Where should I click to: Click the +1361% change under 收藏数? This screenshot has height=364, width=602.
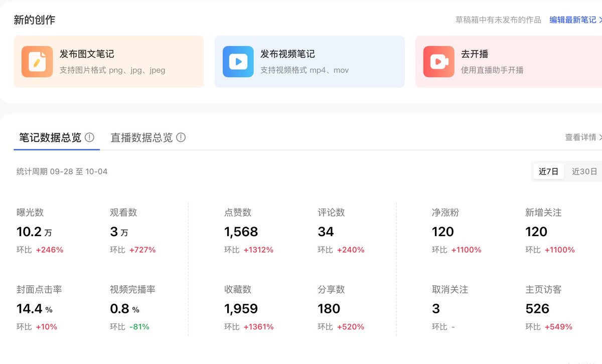(258, 327)
